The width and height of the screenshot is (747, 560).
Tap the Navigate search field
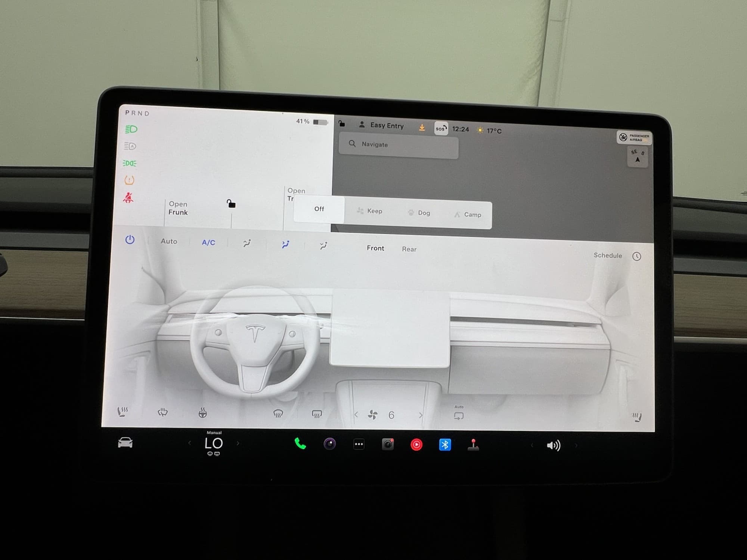point(398,145)
